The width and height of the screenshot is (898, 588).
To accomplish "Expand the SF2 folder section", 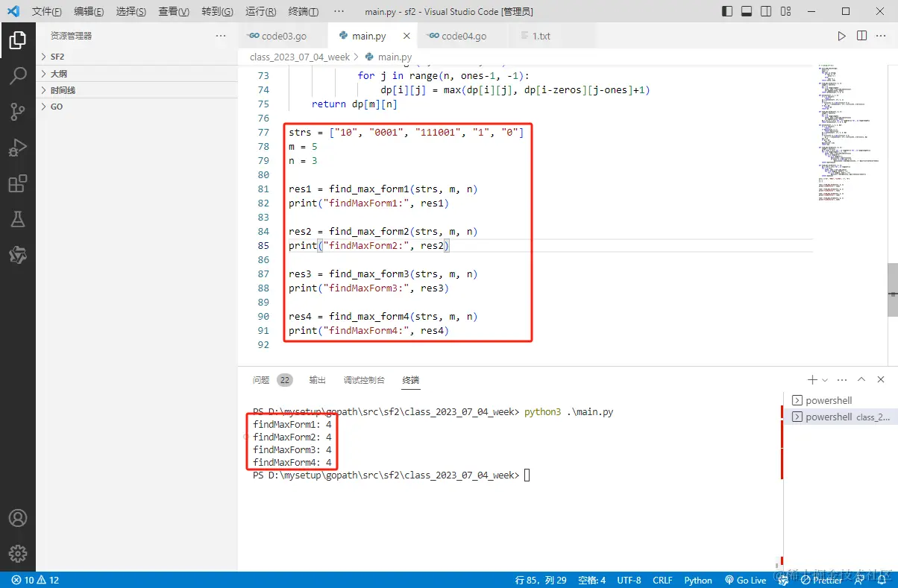I will point(137,57).
